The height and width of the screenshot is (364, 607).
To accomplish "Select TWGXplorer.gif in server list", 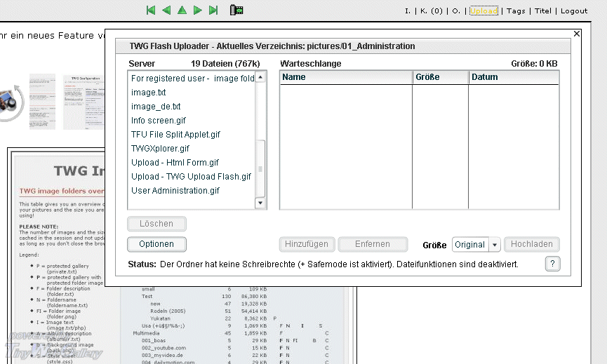I will [x=160, y=149].
